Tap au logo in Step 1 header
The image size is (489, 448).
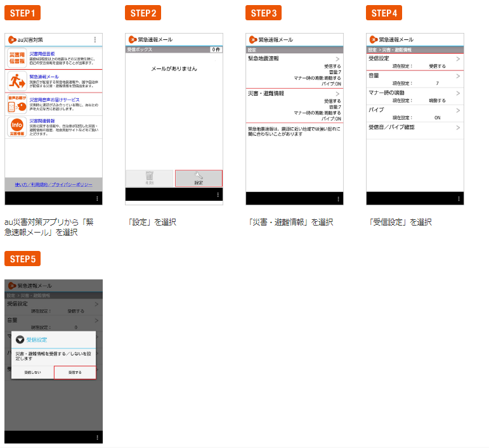12,39
